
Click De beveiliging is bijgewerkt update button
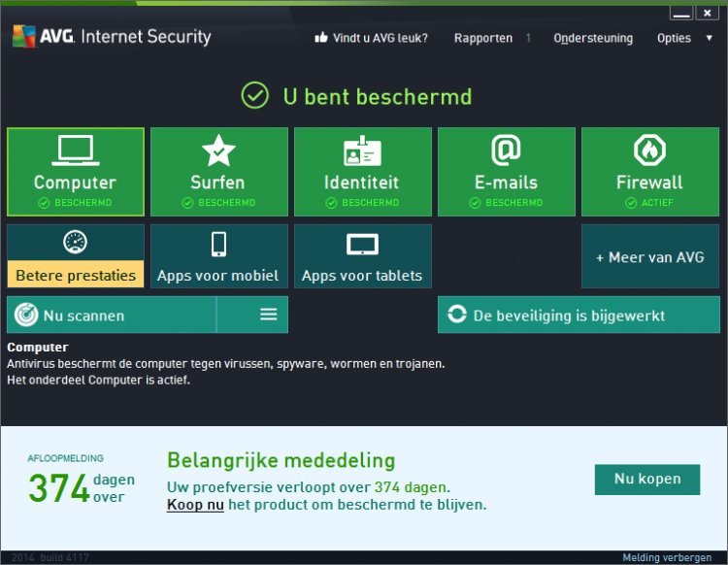pyautogui.click(x=579, y=315)
